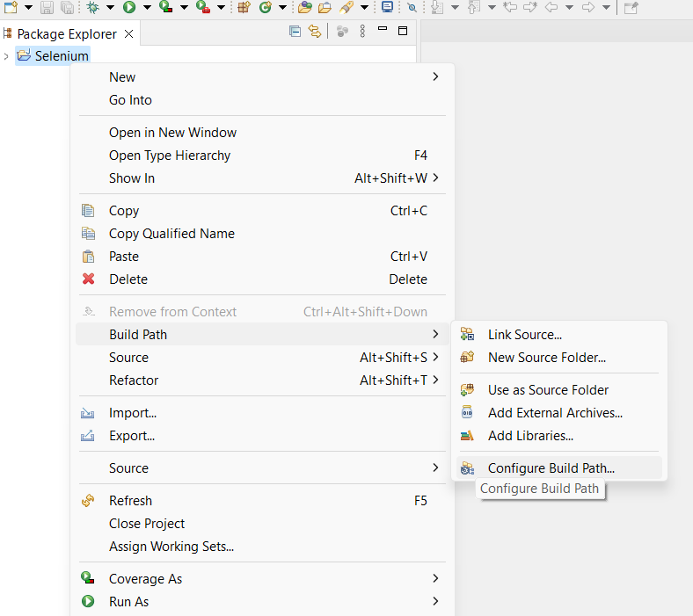693x616 pixels.
Task: Click the New Java Class icon
Action: pos(266,7)
